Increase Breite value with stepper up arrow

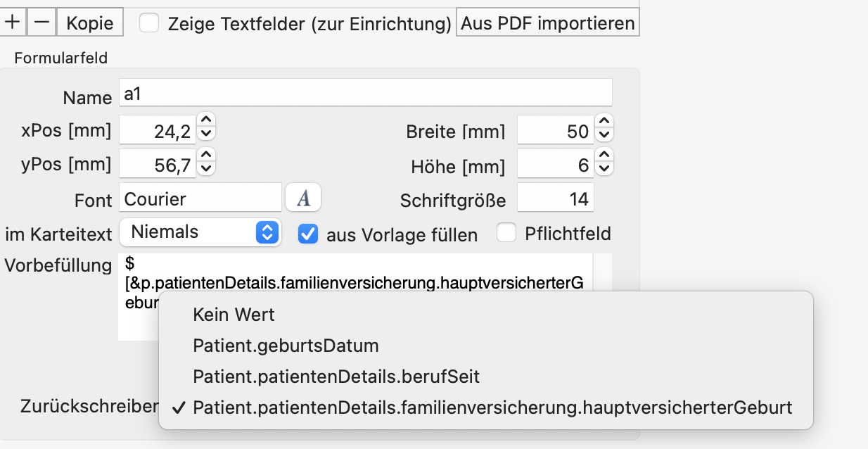[x=604, y=120]
